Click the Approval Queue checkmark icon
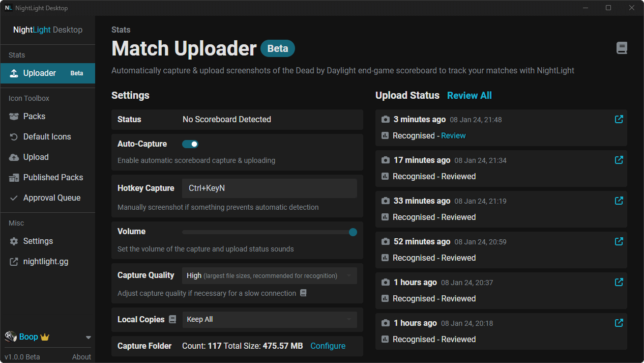 tap(15, 198)
